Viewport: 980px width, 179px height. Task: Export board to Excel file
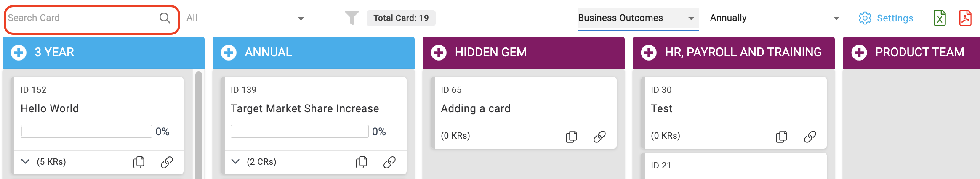click(x=940, y=18)
